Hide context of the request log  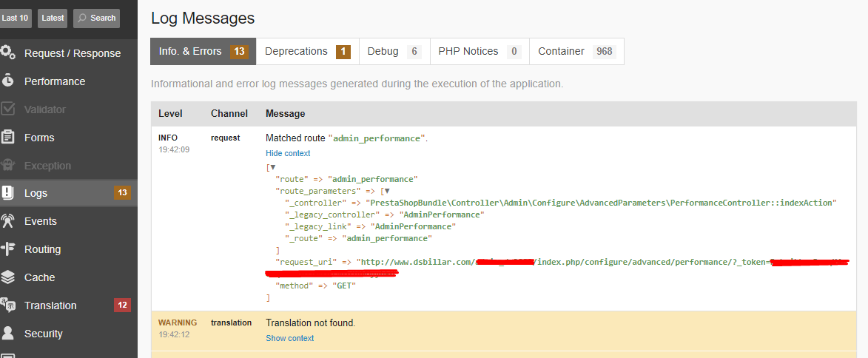coord(288,153)
